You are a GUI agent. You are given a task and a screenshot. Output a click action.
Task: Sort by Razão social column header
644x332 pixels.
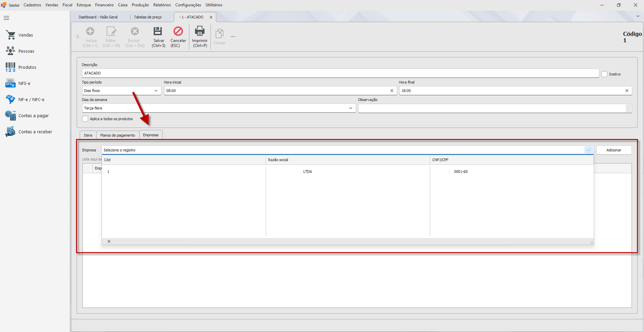tap(348, 160)
